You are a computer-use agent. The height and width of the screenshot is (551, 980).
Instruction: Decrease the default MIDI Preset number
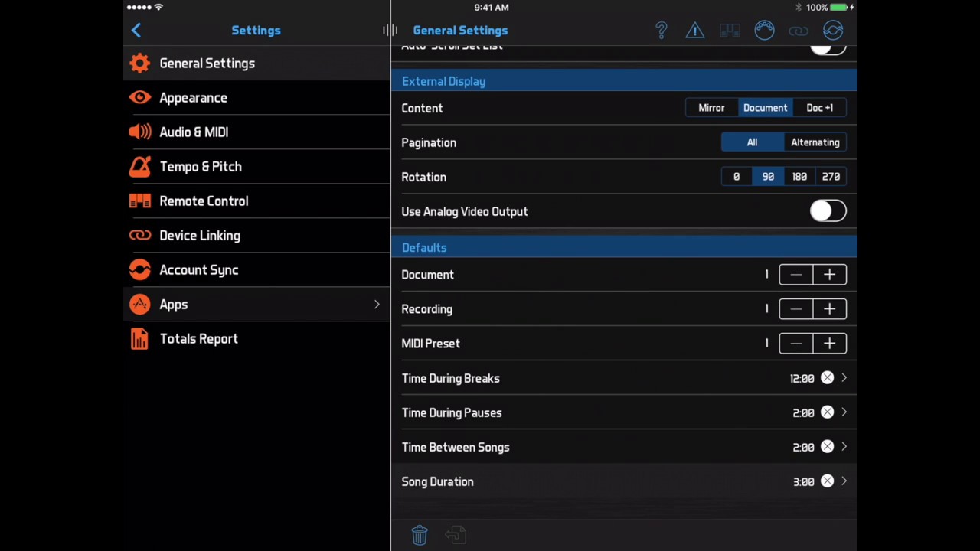[796, 344]
